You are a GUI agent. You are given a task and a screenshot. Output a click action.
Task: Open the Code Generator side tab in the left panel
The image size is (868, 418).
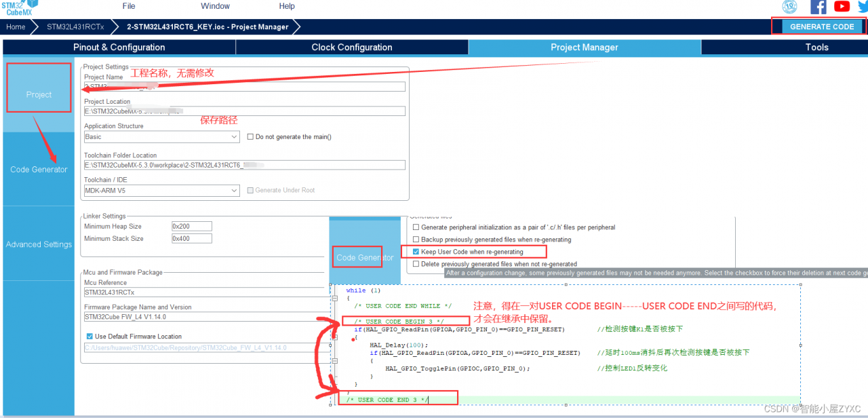click(39, 170)
